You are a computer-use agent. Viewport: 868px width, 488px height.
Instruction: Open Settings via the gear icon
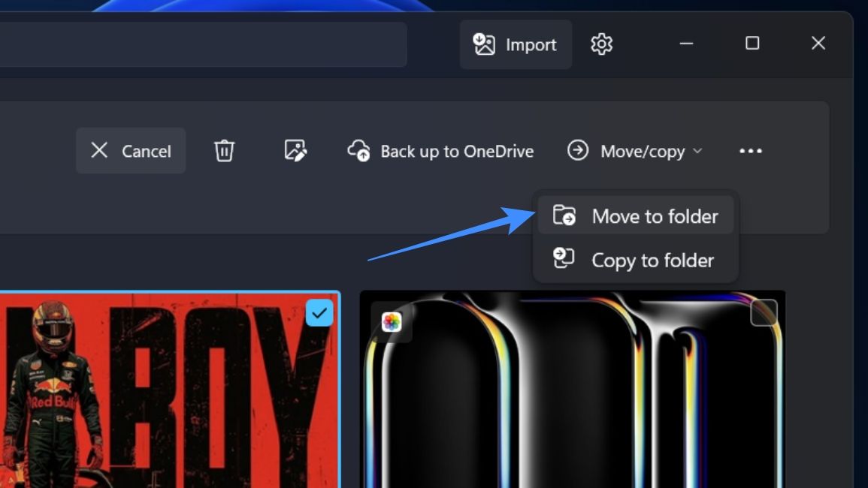(x=601, y=44)
